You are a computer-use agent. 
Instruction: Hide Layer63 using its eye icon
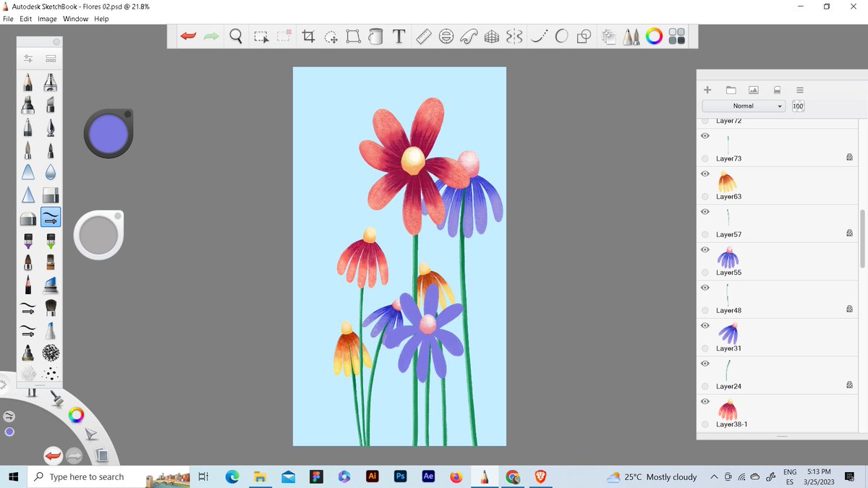[705, 174]
